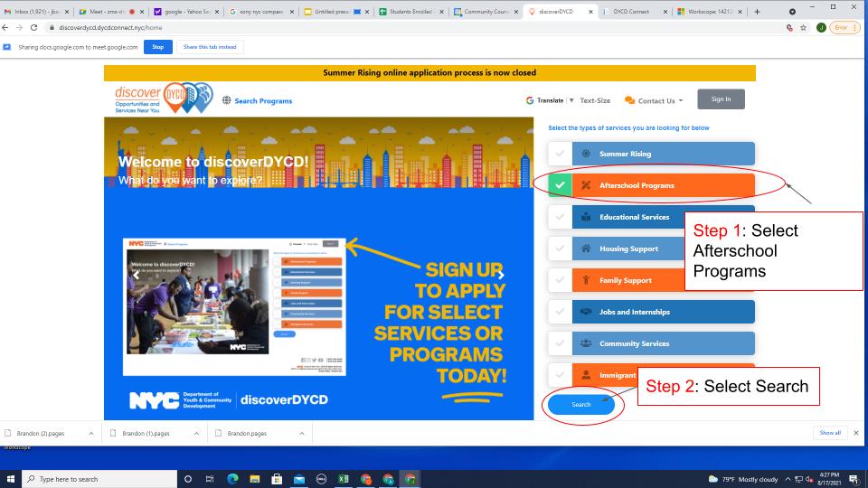Check the Immigrant Services checkbox

(x=560, y=374)
